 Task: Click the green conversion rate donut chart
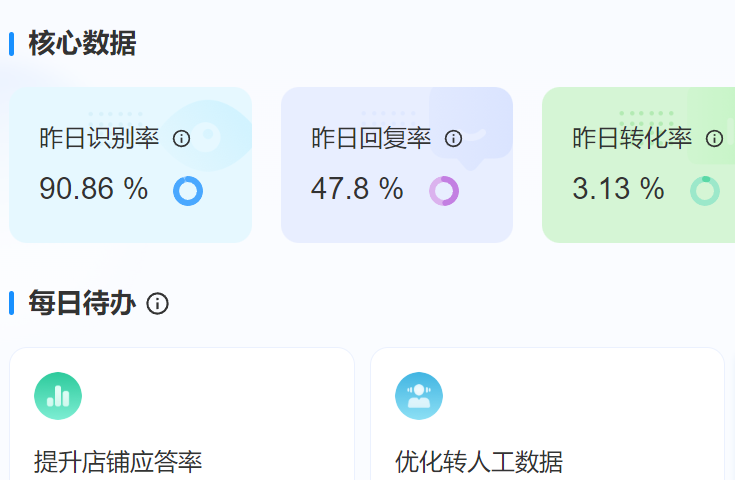click(705, 190)
